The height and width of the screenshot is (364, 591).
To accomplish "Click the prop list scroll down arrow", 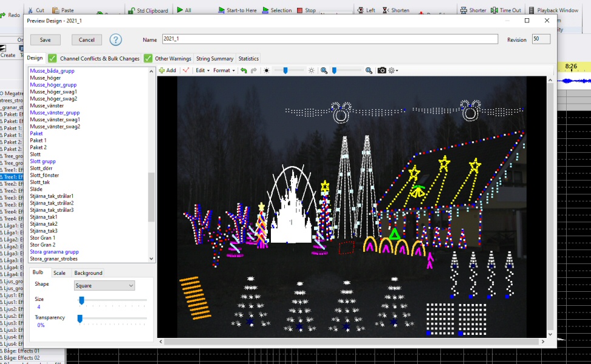I will coord(151,258).
